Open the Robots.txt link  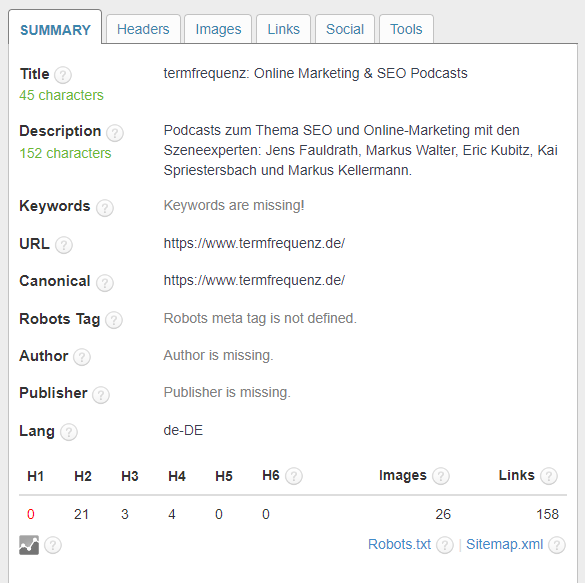pyautogui.click(x=399, y=544)
